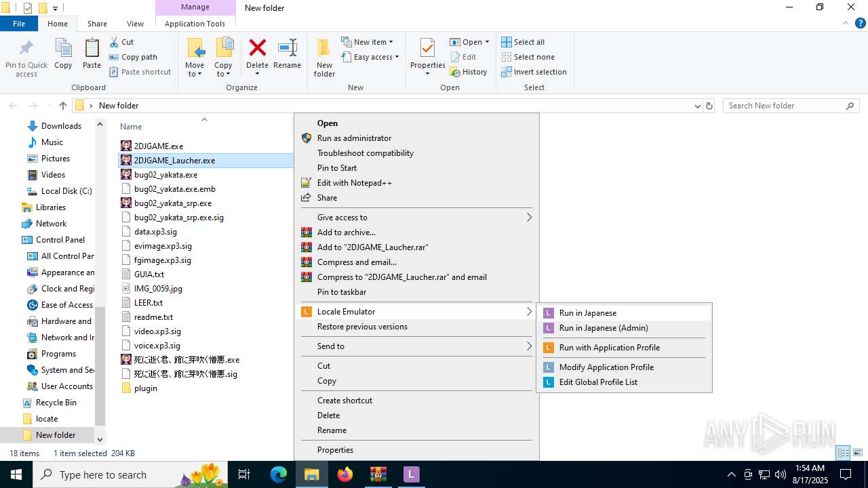This screenshot has width=868, height=488.
Task: Click Copy path in ribbon
Action: pyautogui.click(x=133, y=57)
